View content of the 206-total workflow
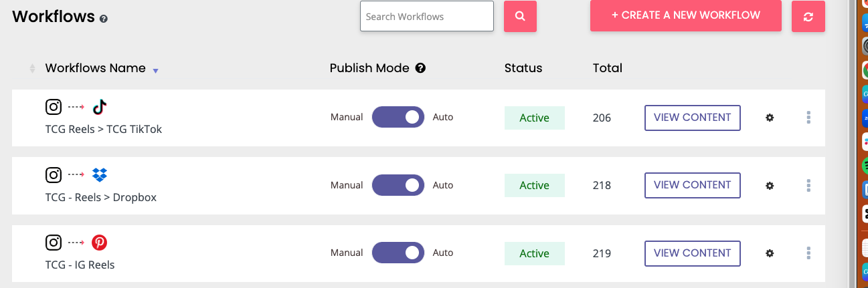The width and height of the screenshot is (868, 288). (693, 118)
